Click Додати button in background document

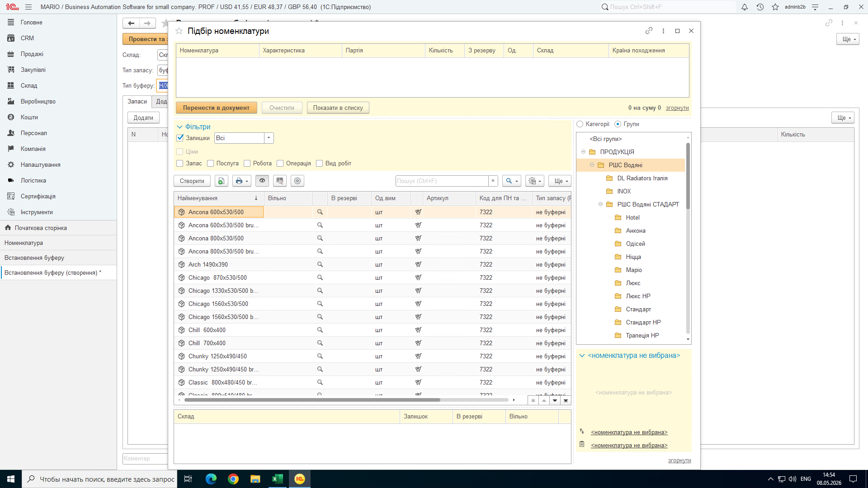[143, 117]
